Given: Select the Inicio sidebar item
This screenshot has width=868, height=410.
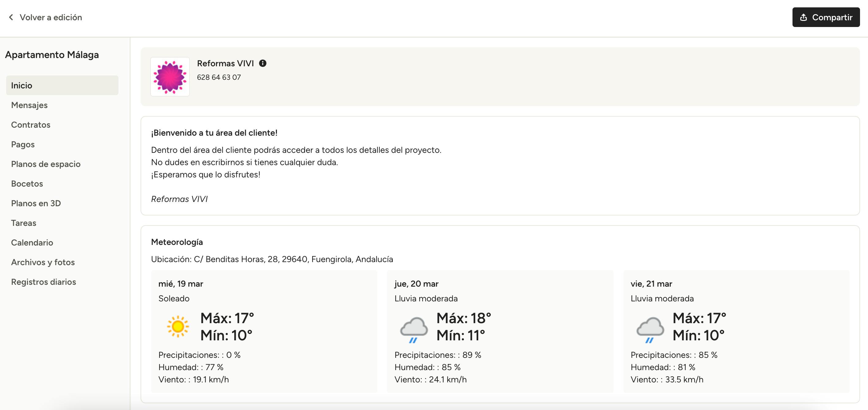Looking at the screenshot, I should tap(21, 85).
